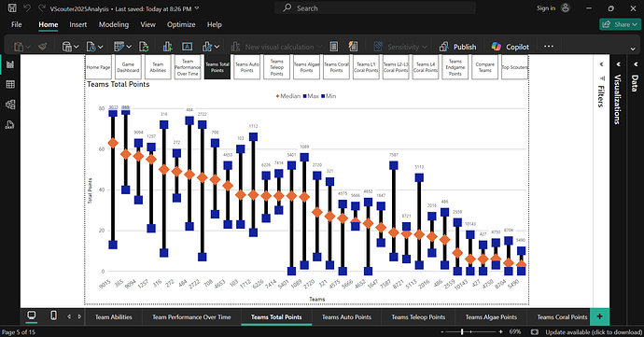Screen dimensions: 644x337
Task: Open the Modeling ribbon tab
Action: point(114,24)
